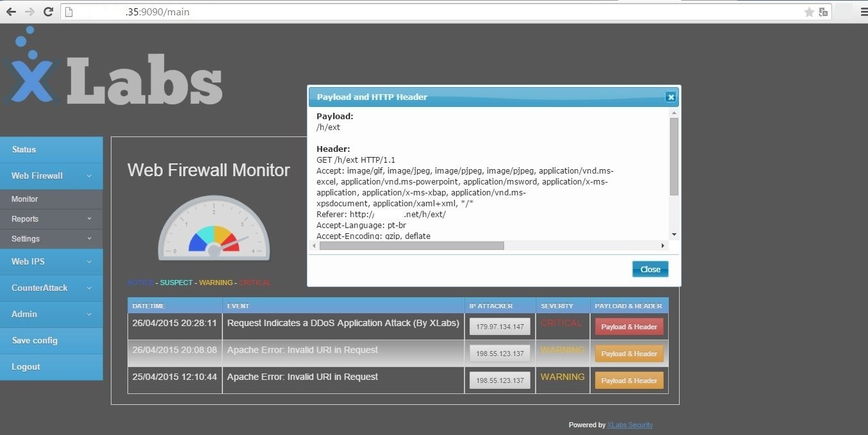Click the Web Firewall Monitor heading

tap(209, 170)
